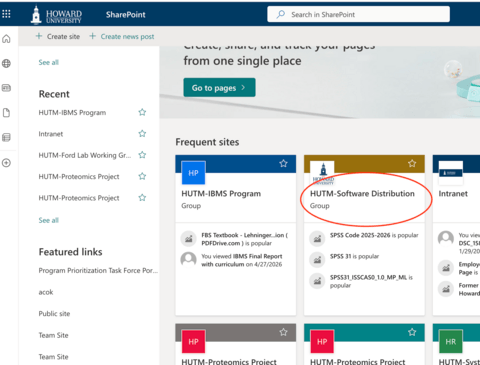The height and width of the screenshot is (365, 480).
Task: Click the search magnifier icon
Action: pos(281,14)
